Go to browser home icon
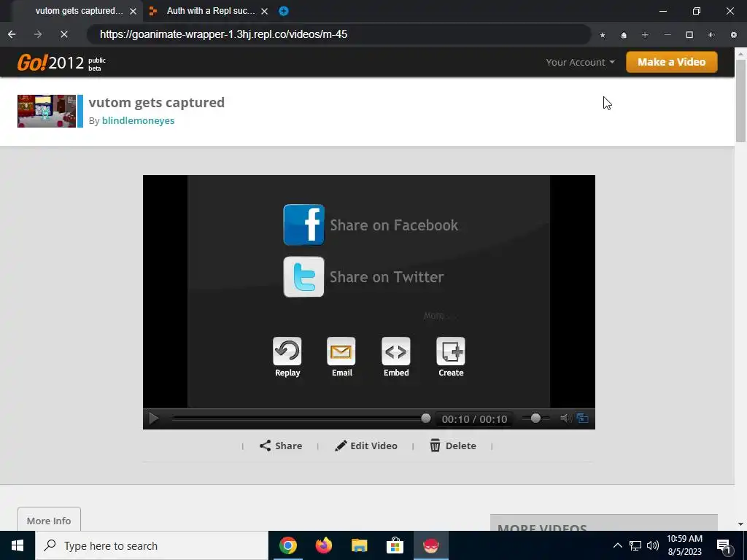747x560 pixels. coord(624,35)
